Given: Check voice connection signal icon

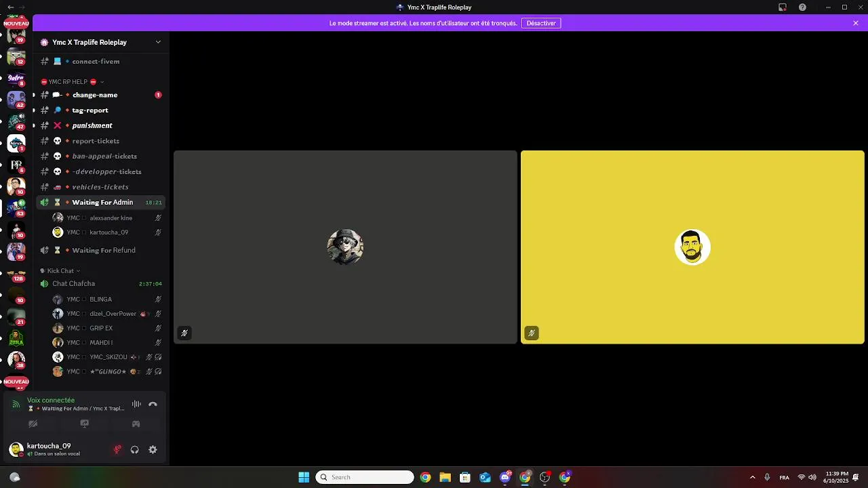Looking at the screenshot, I should (16, 404).
